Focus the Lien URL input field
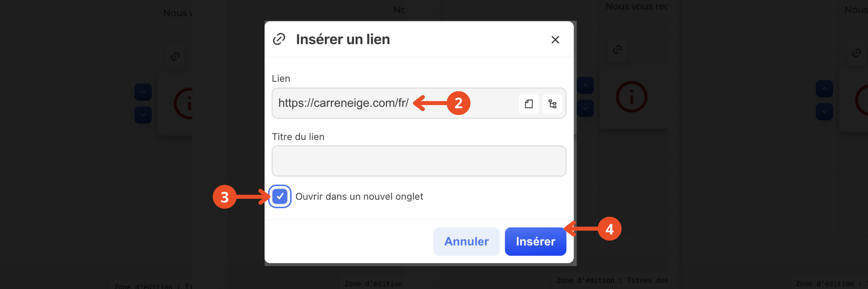 point(394,103)
